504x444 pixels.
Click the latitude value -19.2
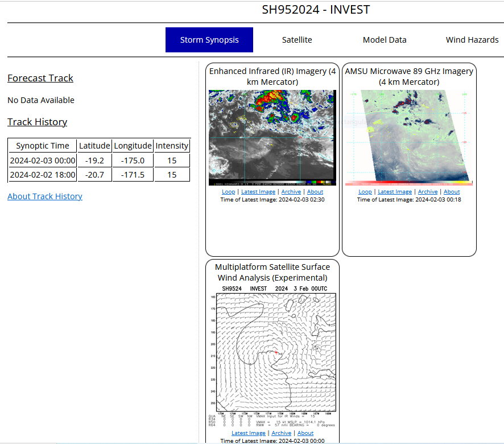95,161
